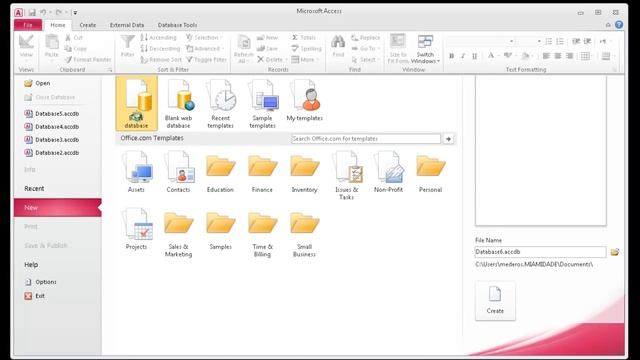Viewport: 640px width, 360px height.
Task: Click the Find binoculars icon
Action: click(338, 41)
